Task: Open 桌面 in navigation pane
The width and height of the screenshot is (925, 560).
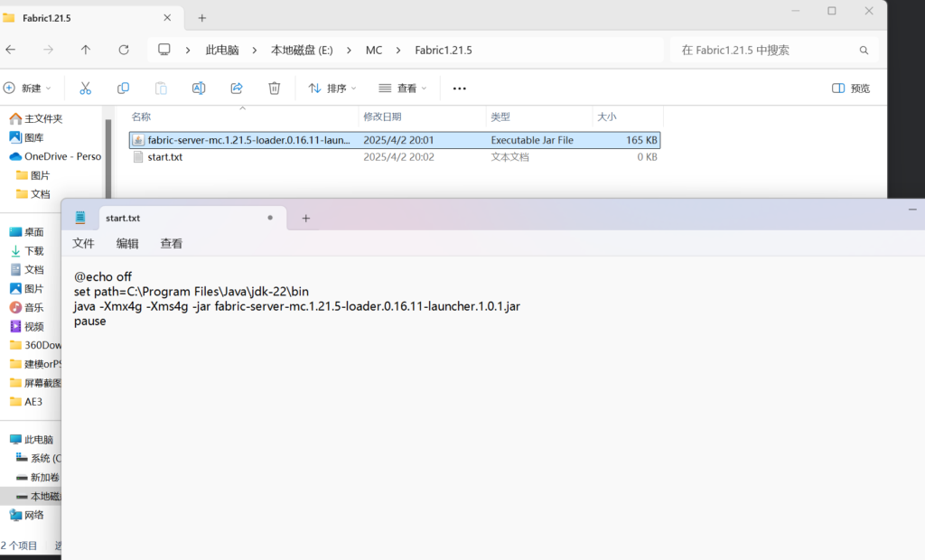Action: [x=27, y=232]
